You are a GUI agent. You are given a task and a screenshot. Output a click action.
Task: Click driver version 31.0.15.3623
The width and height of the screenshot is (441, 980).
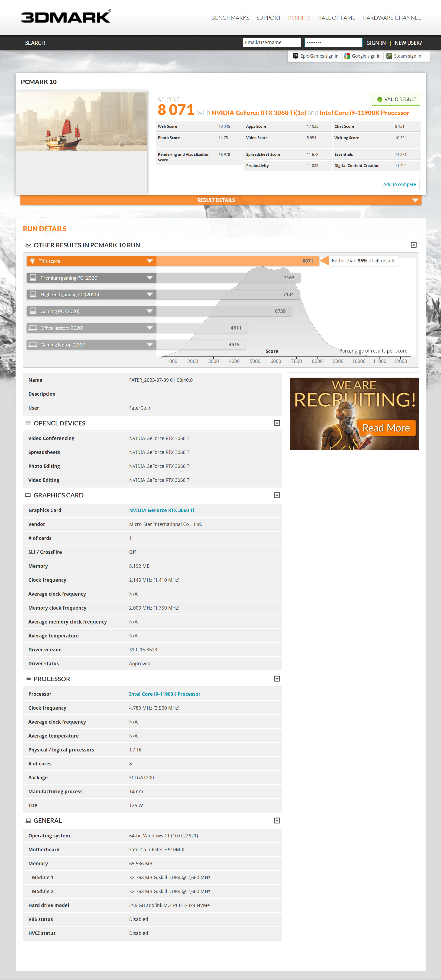point(143,649)
